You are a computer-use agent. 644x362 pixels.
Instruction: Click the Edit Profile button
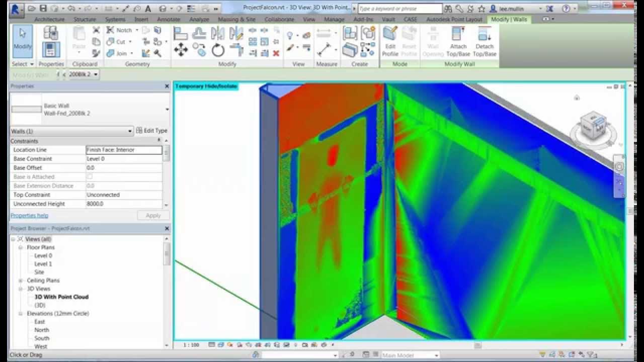coord(390,42)
